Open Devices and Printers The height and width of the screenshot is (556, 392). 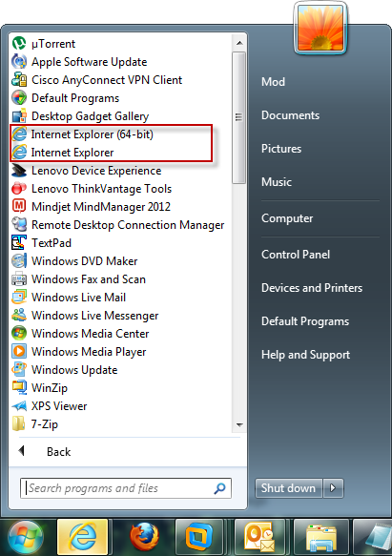click(x=312, y=288)
